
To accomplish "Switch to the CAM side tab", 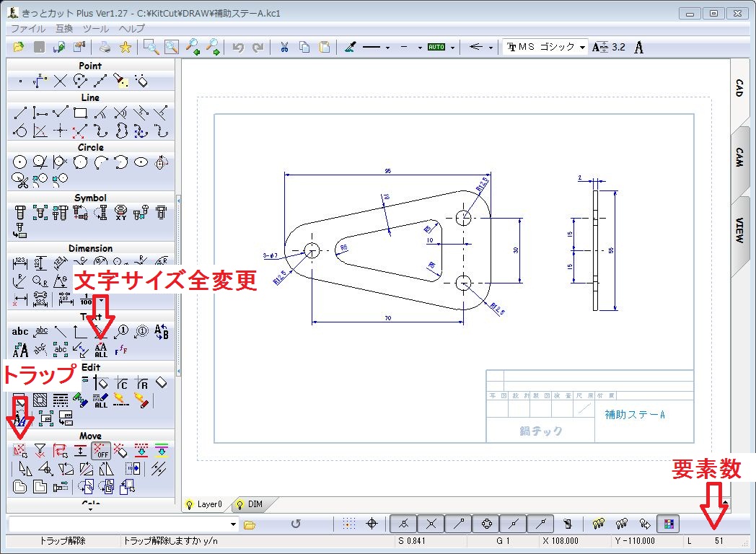I will [739, 157].
